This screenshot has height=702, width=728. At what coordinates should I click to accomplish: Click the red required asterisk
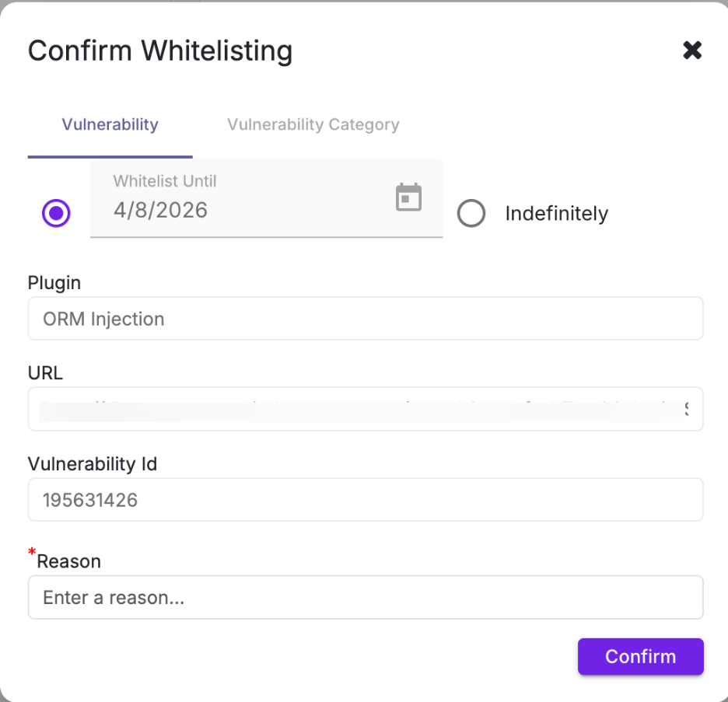point(32,553)
